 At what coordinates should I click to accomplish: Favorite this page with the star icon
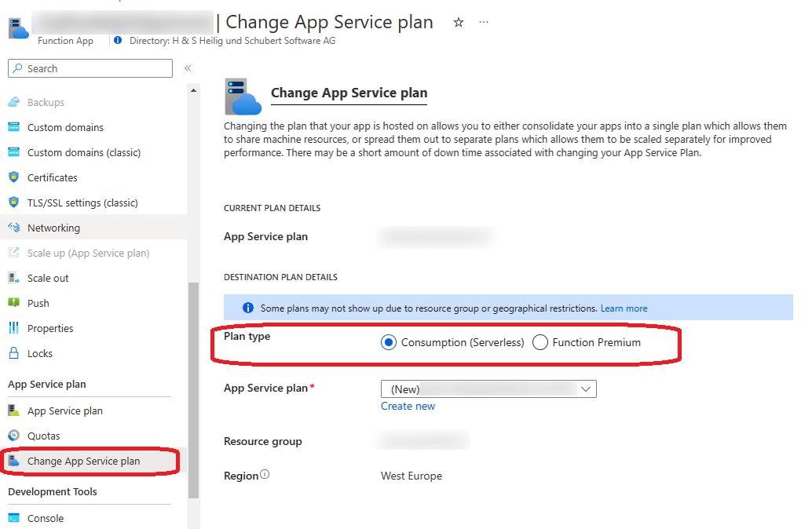[459, 22]
